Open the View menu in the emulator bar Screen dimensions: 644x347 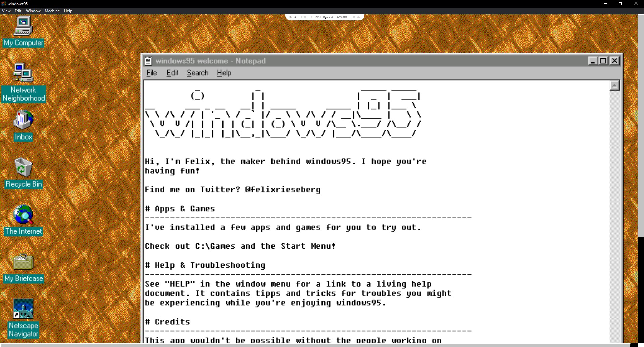[x=6, y=11]
